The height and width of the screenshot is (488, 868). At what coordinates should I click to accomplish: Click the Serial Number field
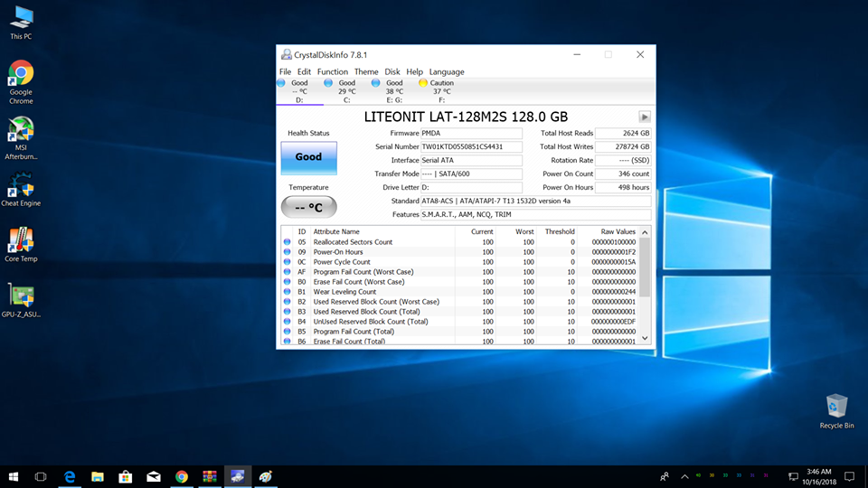pyautogui.click(x=471, y=146)
